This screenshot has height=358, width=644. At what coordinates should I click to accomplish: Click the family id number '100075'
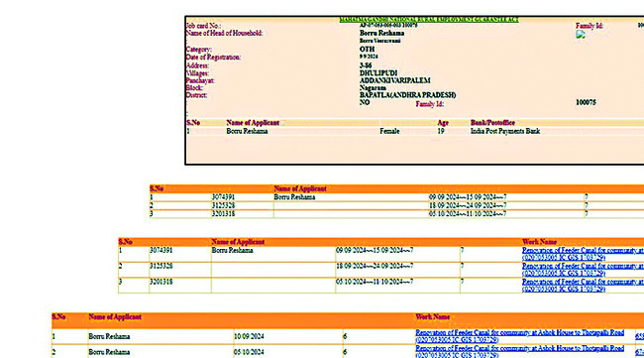pos(586,102)
